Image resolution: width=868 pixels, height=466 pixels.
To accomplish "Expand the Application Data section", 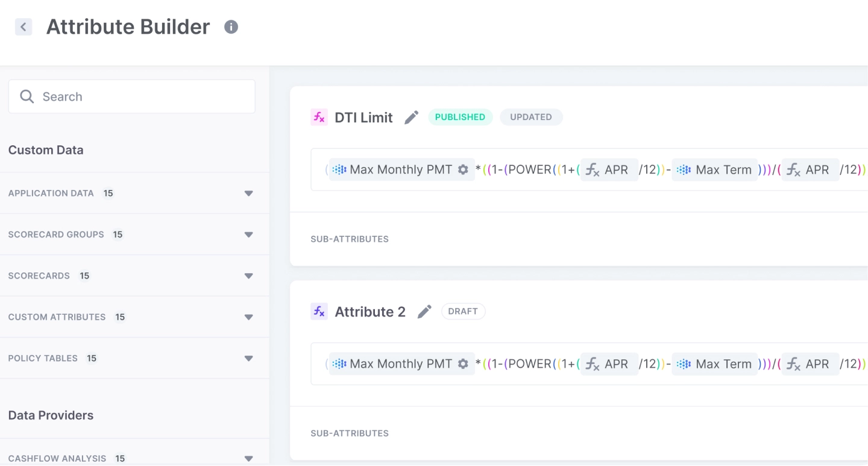I will click(x=248, y=193).
